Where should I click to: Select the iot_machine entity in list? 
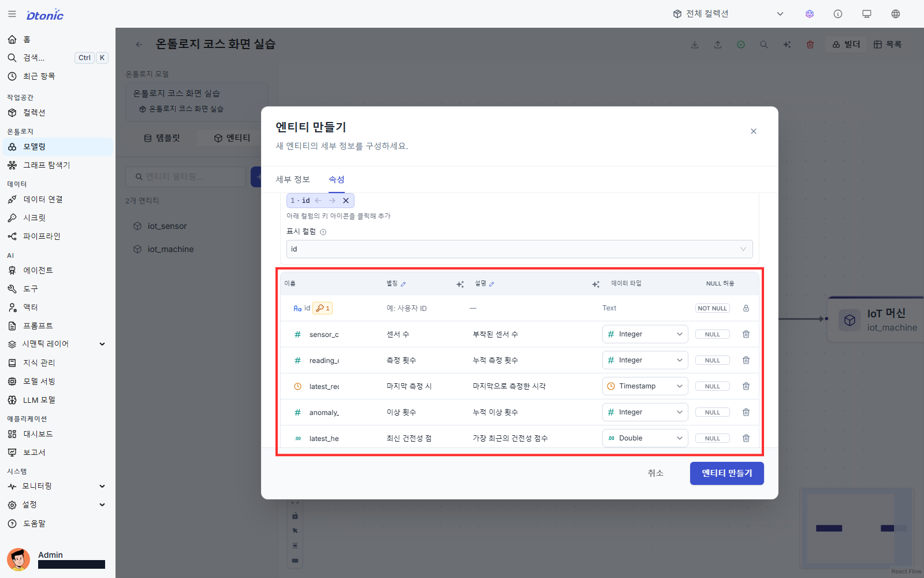coord(170,249)
